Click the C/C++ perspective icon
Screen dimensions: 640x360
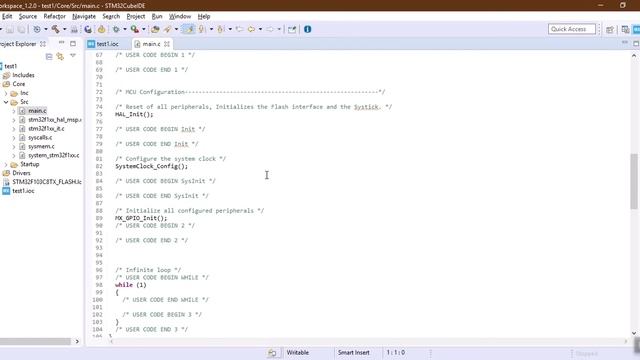click(x=625, y=29)
